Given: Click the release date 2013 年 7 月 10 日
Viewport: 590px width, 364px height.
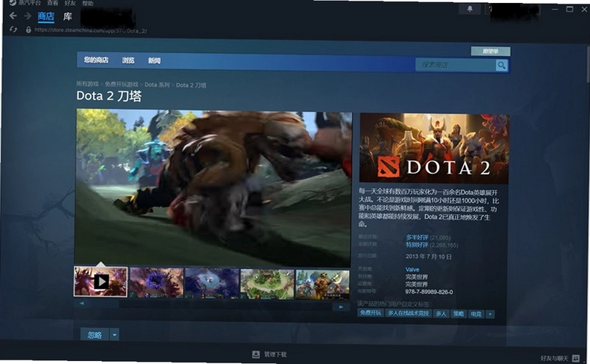Looking at the screenshot, I should [x=428, y=256].
